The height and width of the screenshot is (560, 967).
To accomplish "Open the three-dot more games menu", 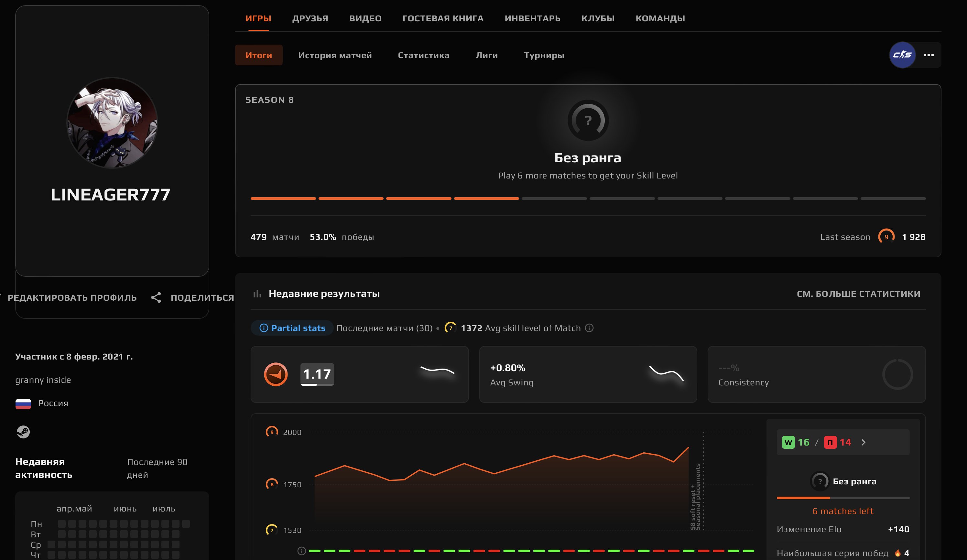I will click(x=929, y=55).
